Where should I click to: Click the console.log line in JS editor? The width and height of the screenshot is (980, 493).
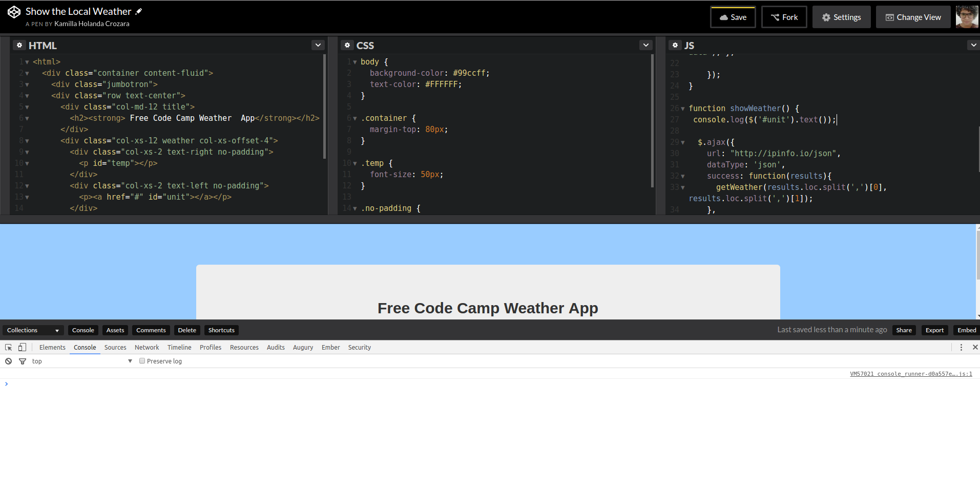tap(764, 120)
